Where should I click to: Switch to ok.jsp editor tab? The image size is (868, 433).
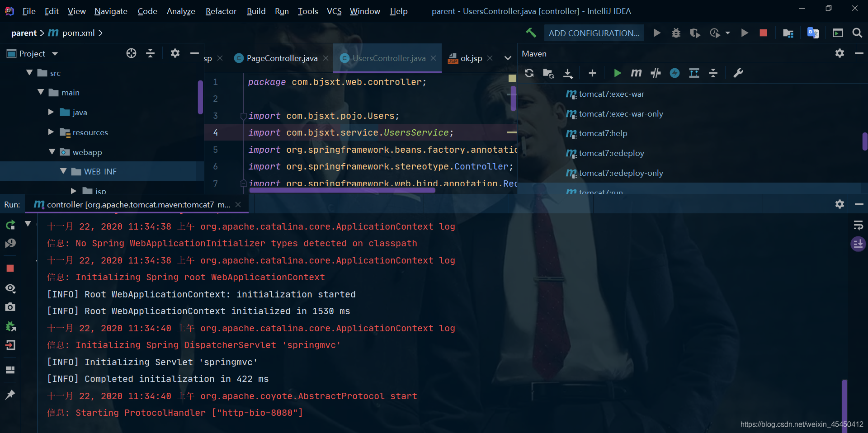tap(471, 58)
